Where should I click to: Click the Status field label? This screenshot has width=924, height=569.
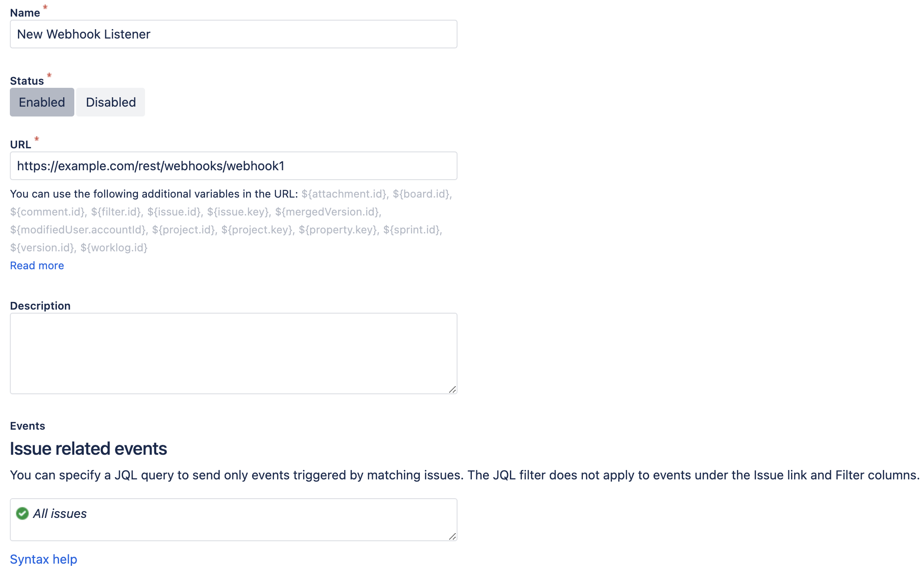point(27,81)
